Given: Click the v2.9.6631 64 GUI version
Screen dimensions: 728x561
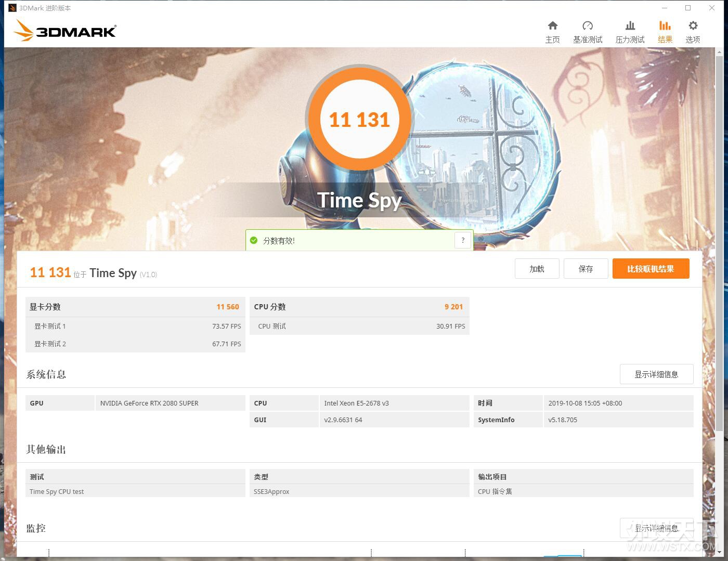Looking at the screenshot, I should (343, 420).
